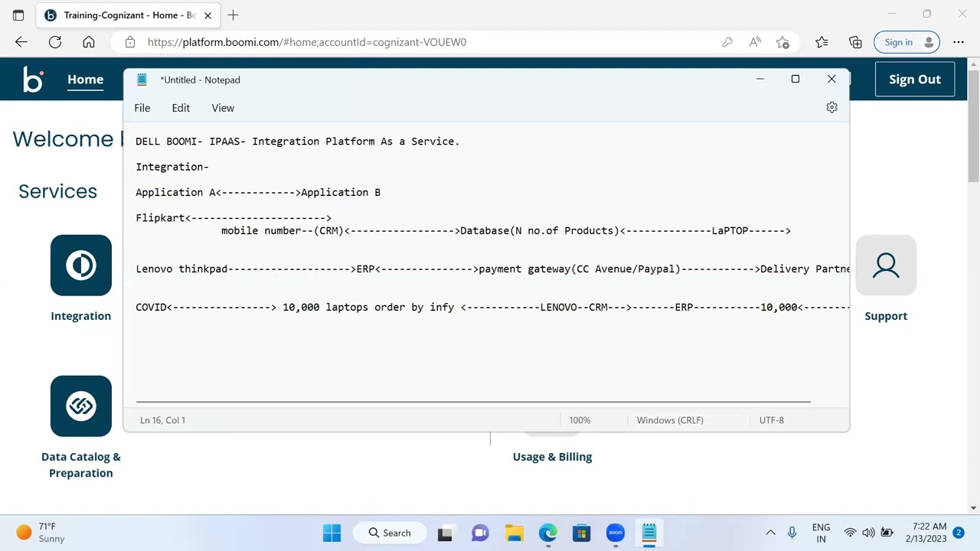Click the Integration service icon

pos(81,266)
